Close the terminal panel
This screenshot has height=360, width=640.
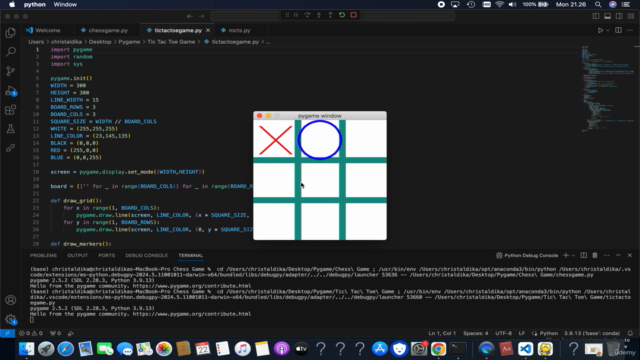630,256
